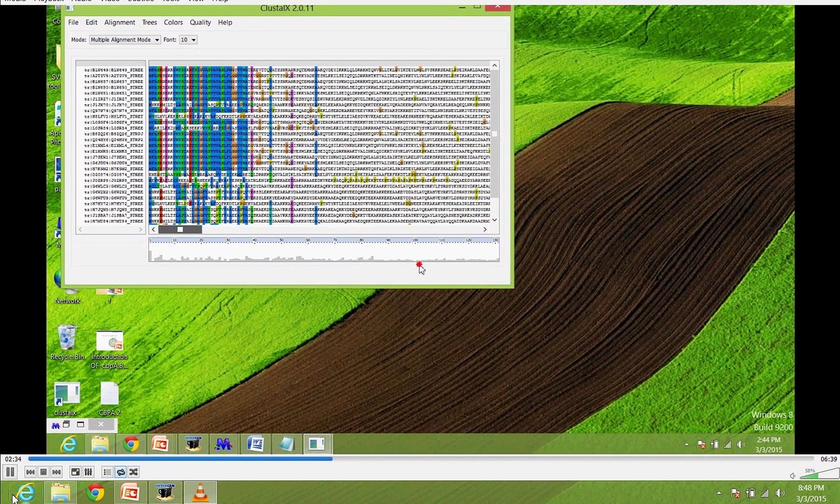Seek within the VLC progress bar

tap(420, 459)
